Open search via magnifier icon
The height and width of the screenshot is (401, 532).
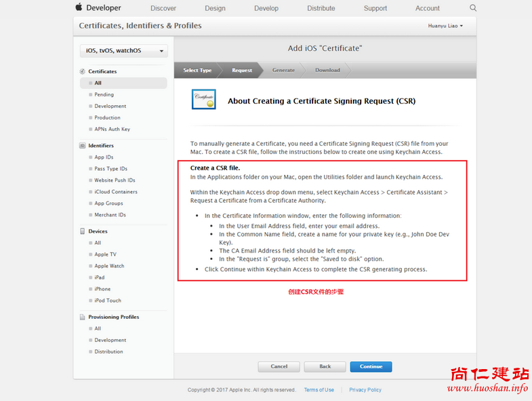coord(473,8)
